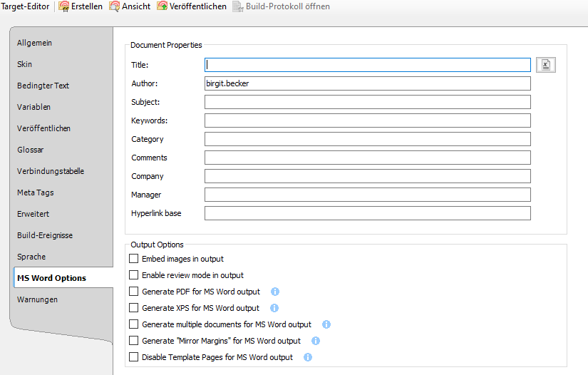
Task: Select the Glossar tab
Action: (x=31, y=150)
